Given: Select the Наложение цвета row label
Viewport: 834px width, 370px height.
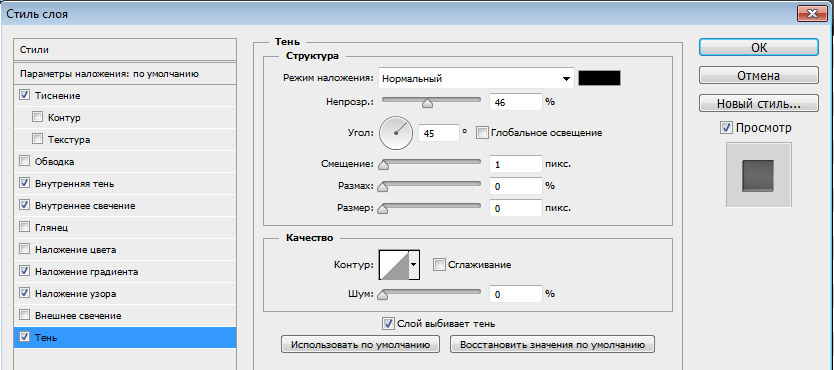Looking at the screenshot, I should click(76, 250).
